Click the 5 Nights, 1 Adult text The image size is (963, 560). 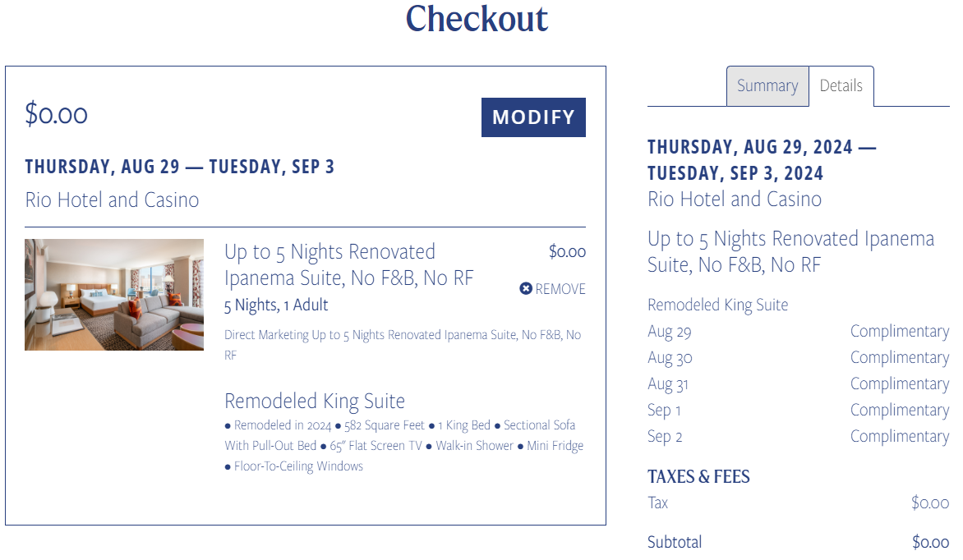[x=276, y=305]
